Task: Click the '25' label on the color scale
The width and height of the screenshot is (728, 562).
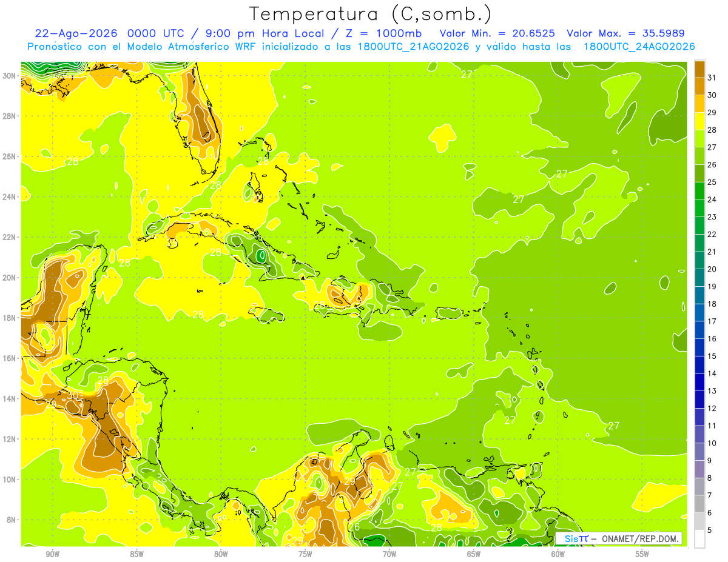Action: (x=712, y=182)
